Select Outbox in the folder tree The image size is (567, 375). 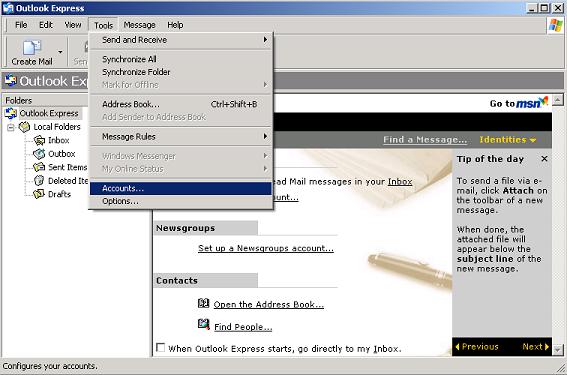tap(62, 154)
